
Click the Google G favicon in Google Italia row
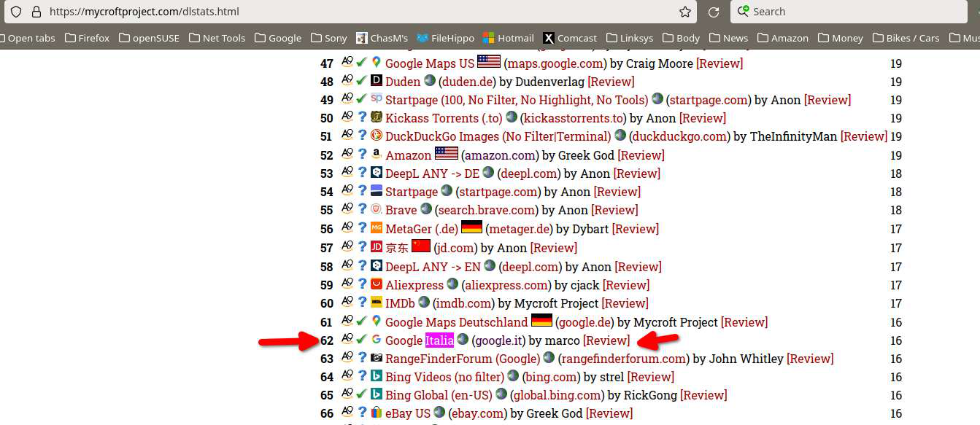point(377,339)
